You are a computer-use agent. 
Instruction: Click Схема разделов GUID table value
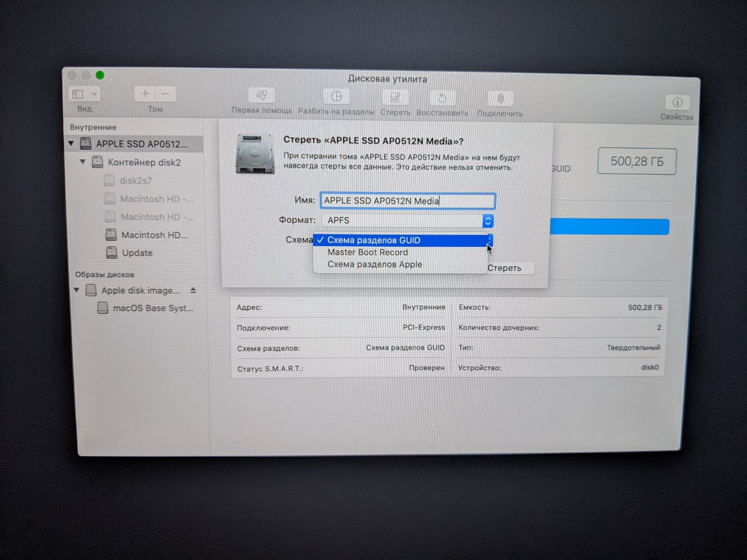[405, 348]
